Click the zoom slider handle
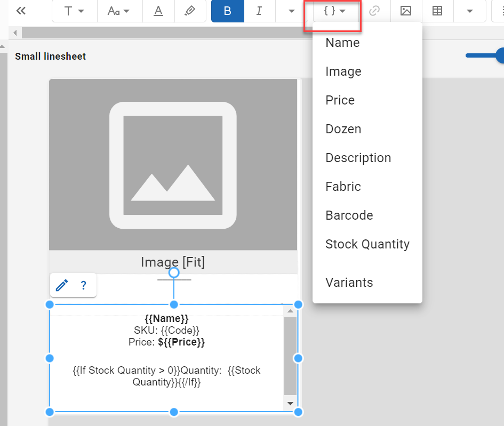The width and height of the screenshot is (504, 426). tap(500, 55)
